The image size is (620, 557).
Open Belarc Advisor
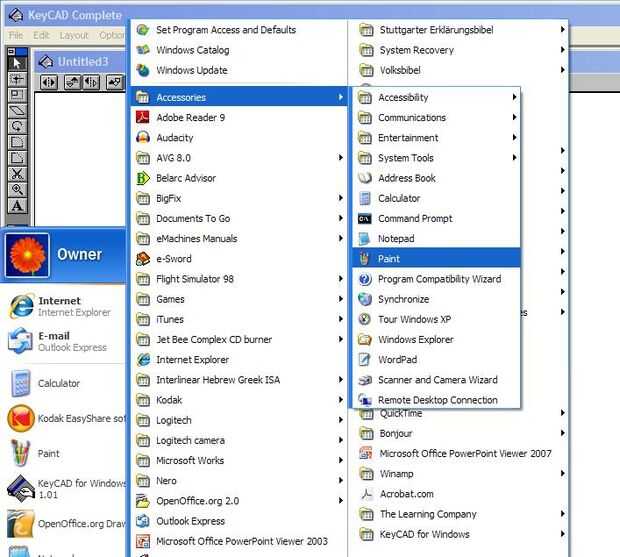(x=239, y=178)
